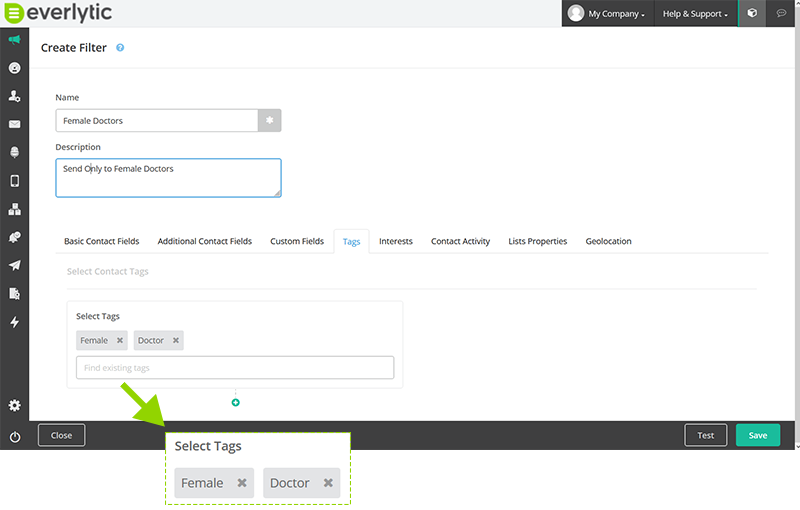The height and width of the screenshot is (510, 800).
Task: Switch to Basic Contact Fields tab
Action: click(102, 241)
